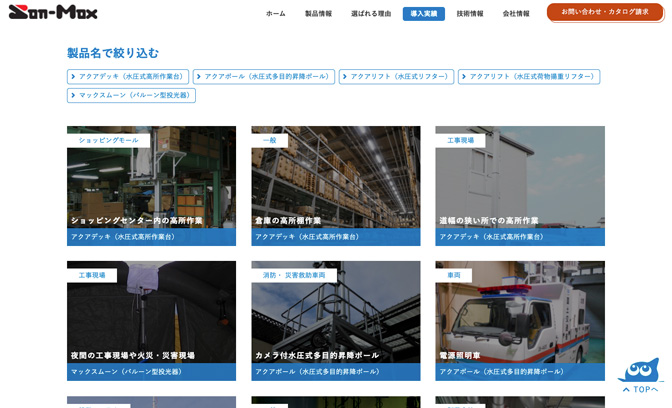
Task: Click お問い合わせ・カタログ請求 button
Action: click(x=605, y=12)
